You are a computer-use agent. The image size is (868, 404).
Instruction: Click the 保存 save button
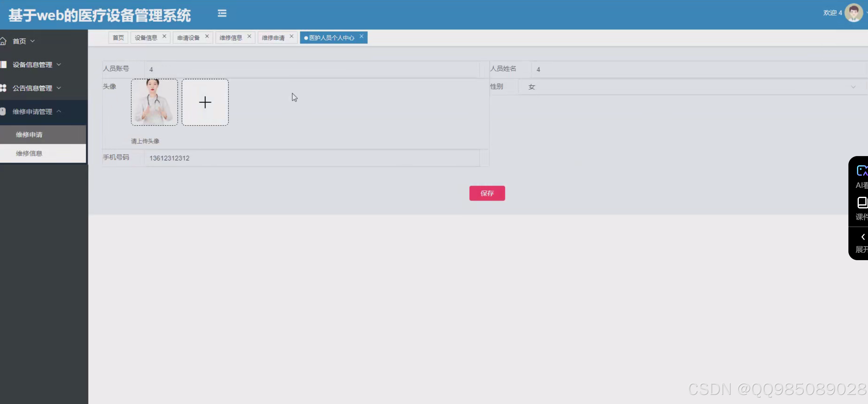(x=487, y=193)
